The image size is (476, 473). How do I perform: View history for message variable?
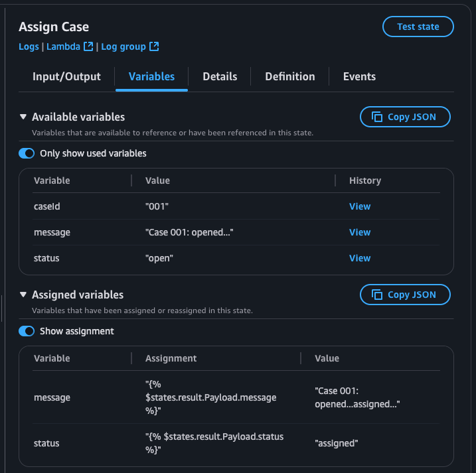point(360,232)
